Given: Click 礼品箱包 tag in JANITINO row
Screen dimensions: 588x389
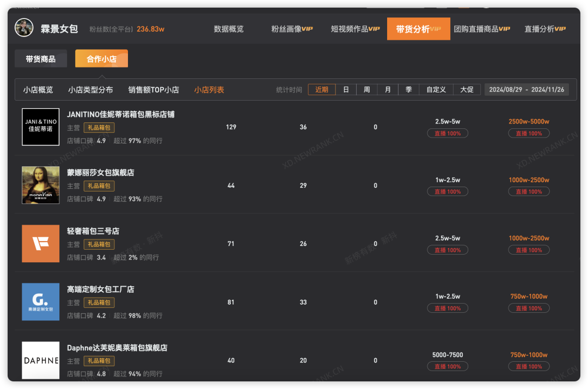Looking at the screenshot, I should pos(99,128).
